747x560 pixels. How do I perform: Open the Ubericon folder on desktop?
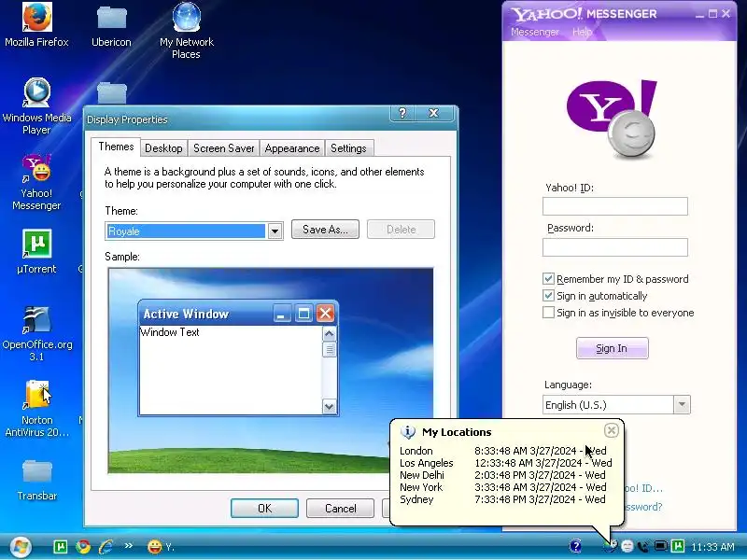tap(111, 25)
